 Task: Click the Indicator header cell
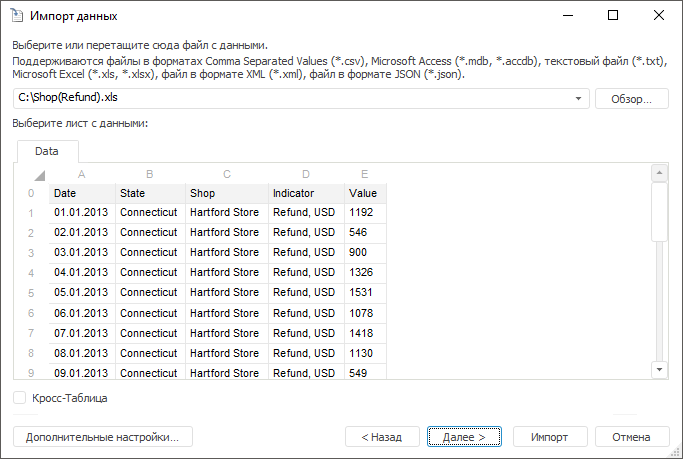(x=306, y=193)
